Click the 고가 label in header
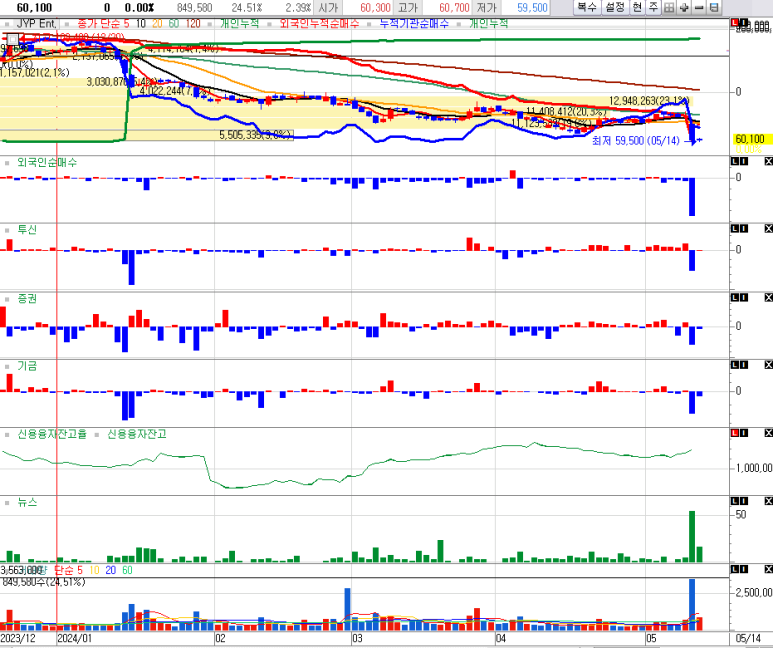The width and height of the screenshot is (773, 648). (407, 8)
